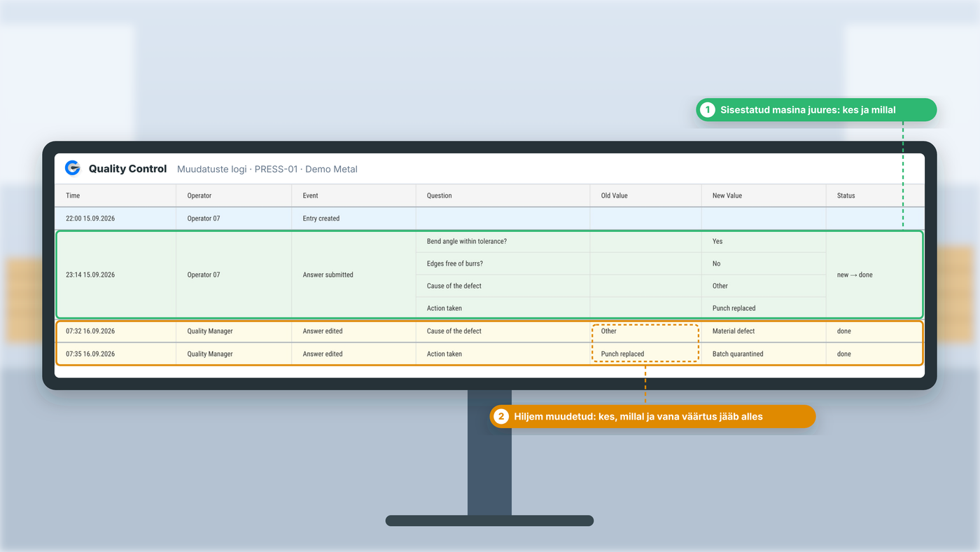Open the Entry created row
The image size is (980, 552).
coord(489,219)
